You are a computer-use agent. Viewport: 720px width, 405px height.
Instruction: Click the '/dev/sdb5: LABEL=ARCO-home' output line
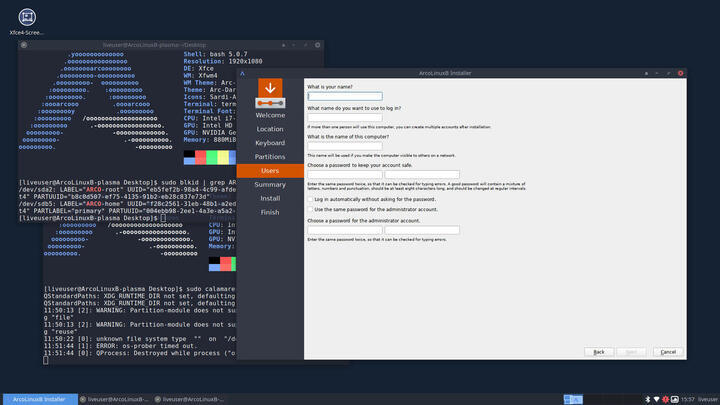click(x=128, y=204)
